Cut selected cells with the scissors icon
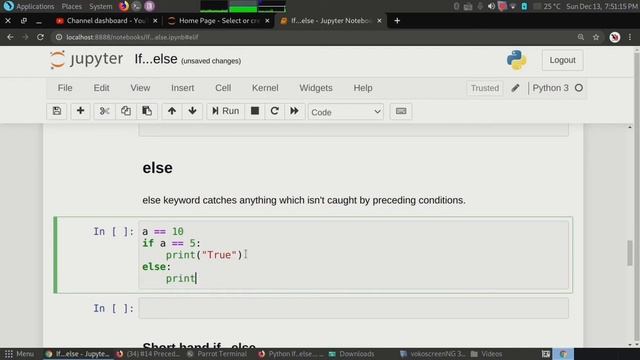The image size is (640, 360). (x=104, y=111)
